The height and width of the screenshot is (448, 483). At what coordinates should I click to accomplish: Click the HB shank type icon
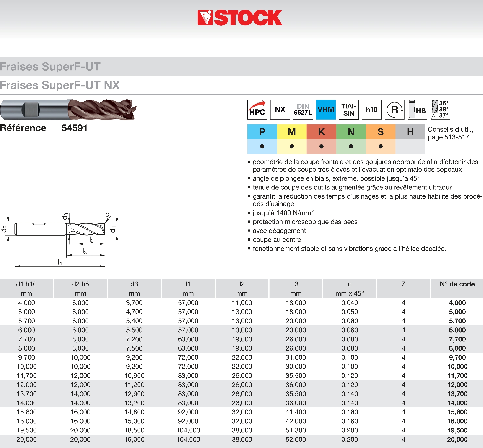pos(417,110)
